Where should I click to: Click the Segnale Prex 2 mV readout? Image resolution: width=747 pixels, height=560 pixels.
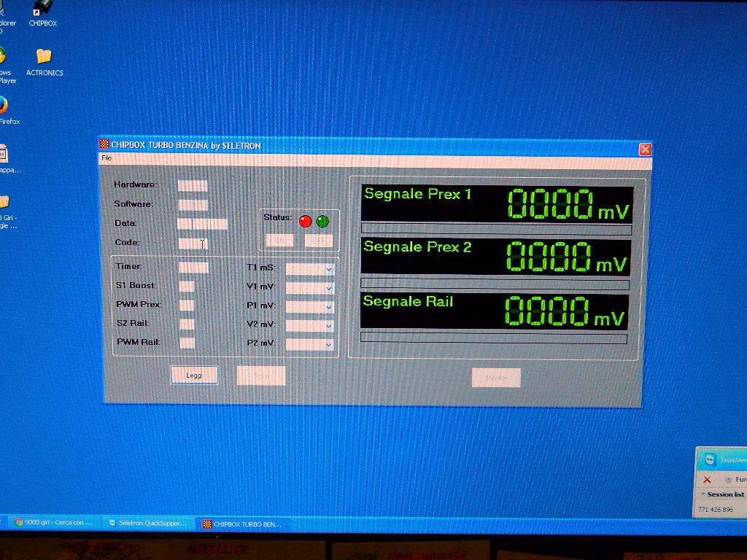566,257
